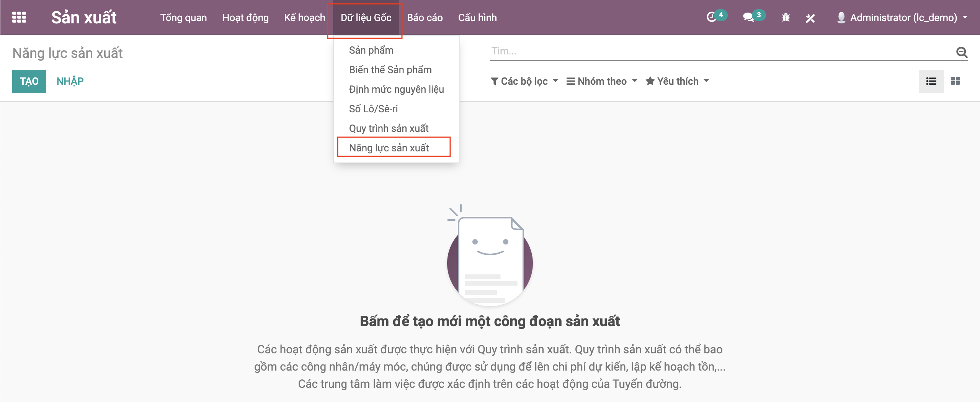Open the Administrator user menu
The image size is (980, 402).
coord(903,18)
